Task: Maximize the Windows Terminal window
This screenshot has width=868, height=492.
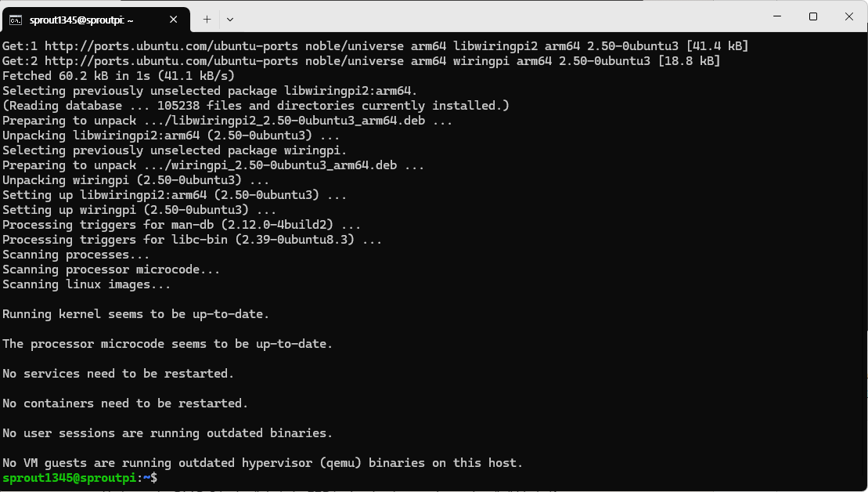Action: coord(812,16)
